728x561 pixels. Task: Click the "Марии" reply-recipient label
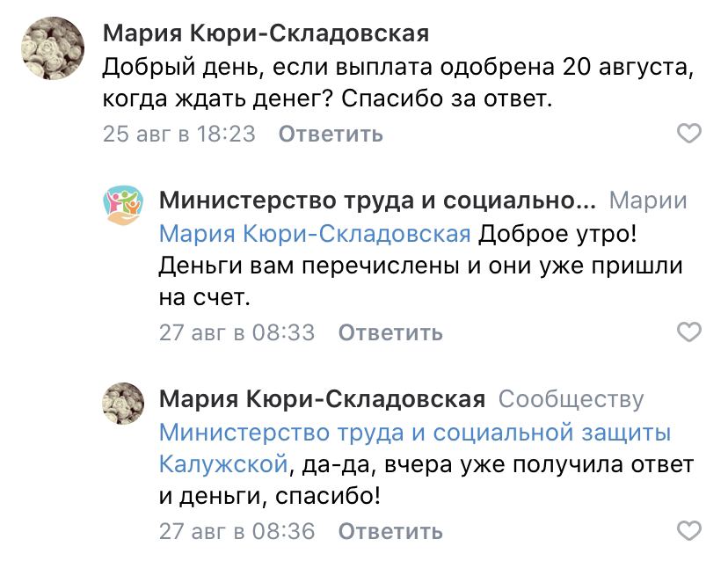click(647, 200)
